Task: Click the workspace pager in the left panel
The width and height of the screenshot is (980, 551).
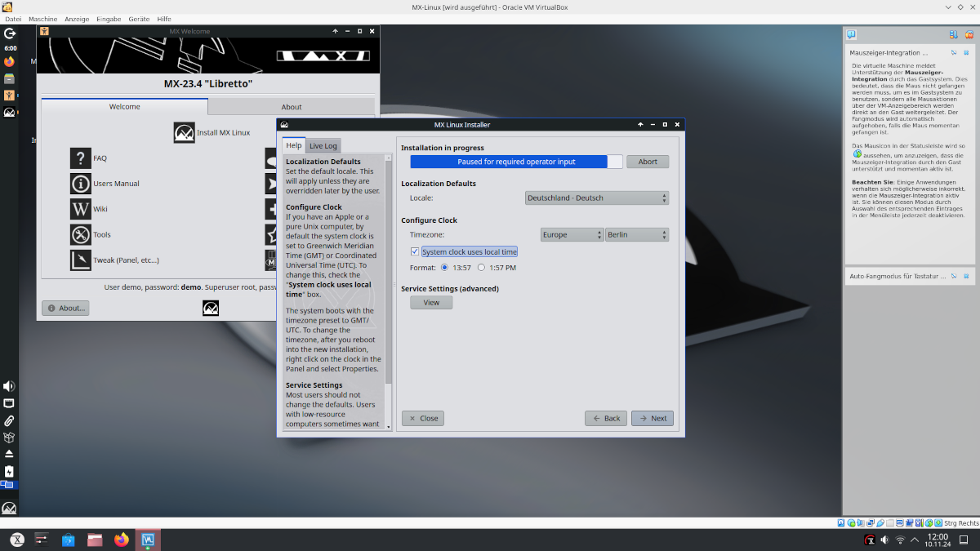Action: pyautogui.click(x=9, y=486)
